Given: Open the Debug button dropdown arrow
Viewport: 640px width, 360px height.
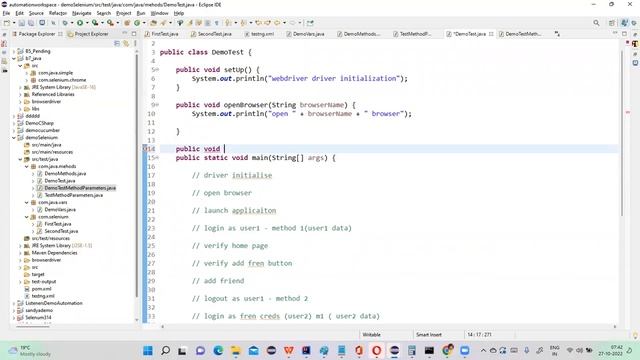Looking at the screenshot, I should tap(71, 23).
